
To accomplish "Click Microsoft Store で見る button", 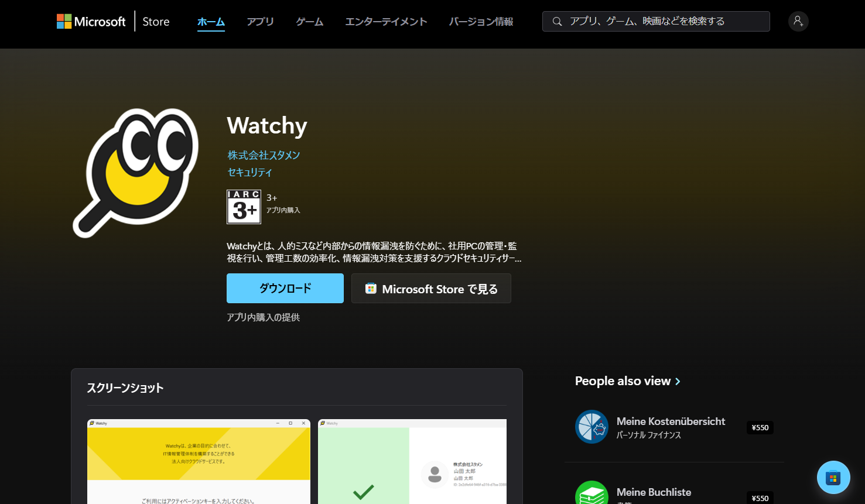I will coord(431,288).
